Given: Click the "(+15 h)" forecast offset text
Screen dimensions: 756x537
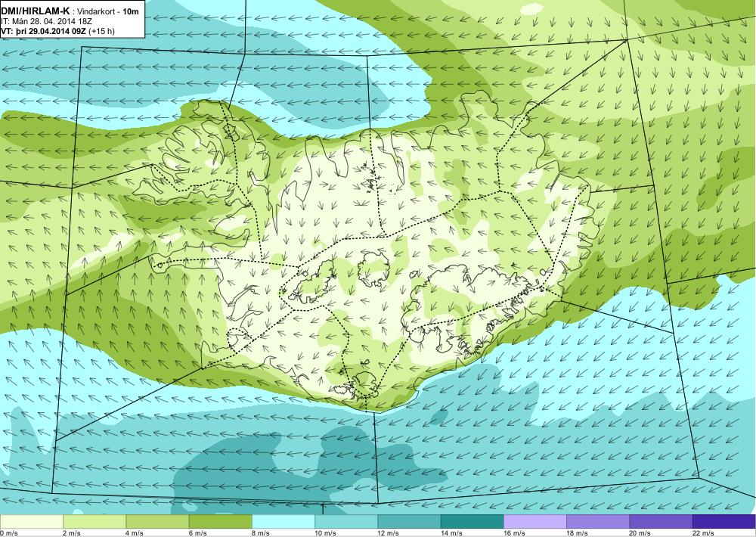Looking at the screenshot, I should pyautogui.click(x=101, y=32).
